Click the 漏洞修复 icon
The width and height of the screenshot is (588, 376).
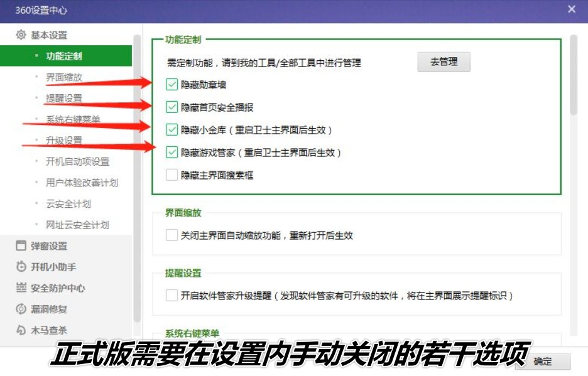pos(21,309)
